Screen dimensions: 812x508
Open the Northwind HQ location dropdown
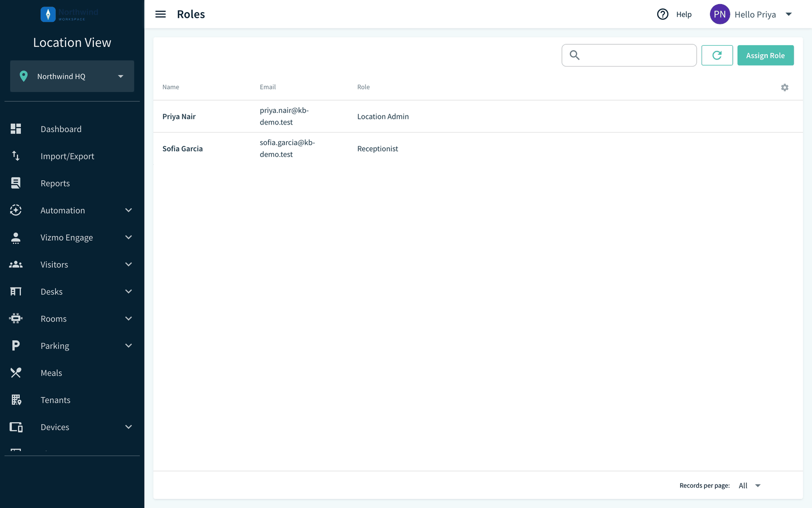[72, 76]
